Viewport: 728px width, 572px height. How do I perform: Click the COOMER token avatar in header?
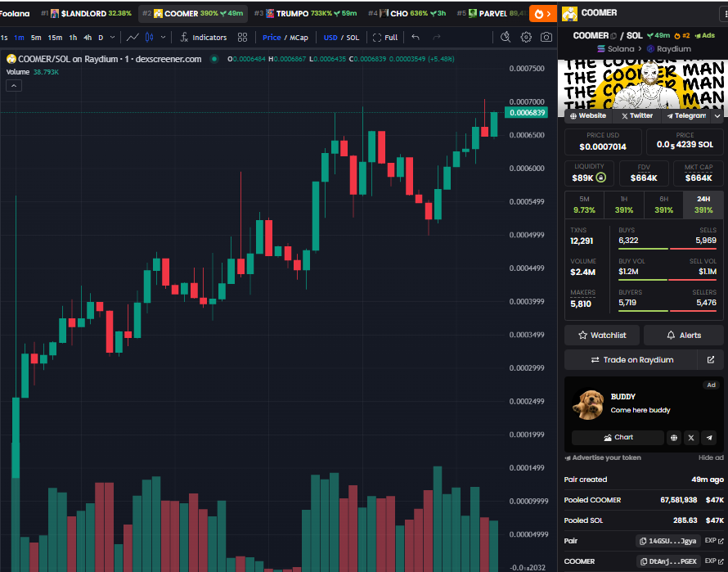[x=569, y=13]
